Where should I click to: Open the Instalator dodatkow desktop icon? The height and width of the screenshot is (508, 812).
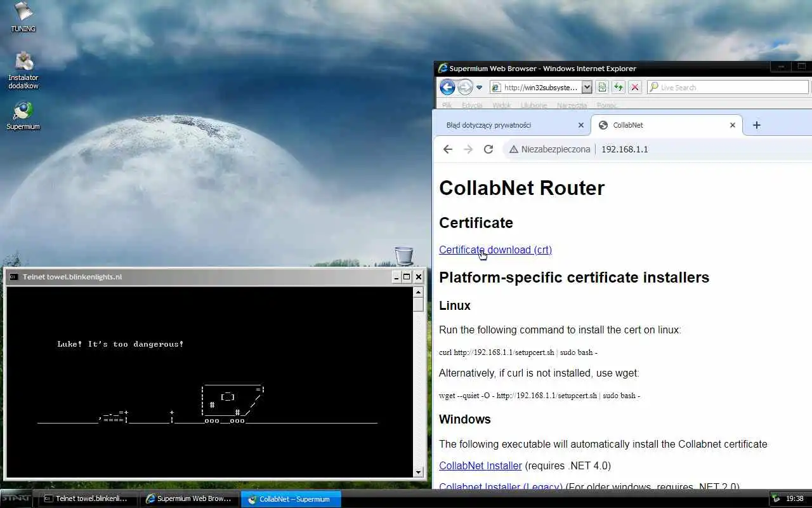[23, 70]
